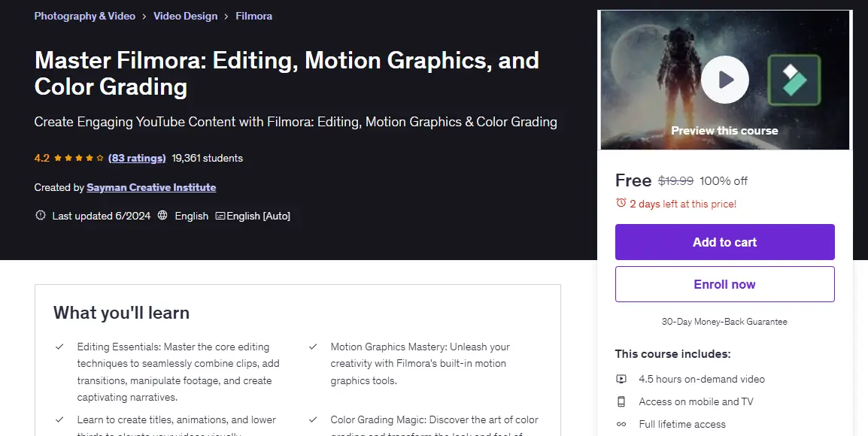Click the 100% off text
The width and height of the screenshot is (868, 436).
coord(724,181)
